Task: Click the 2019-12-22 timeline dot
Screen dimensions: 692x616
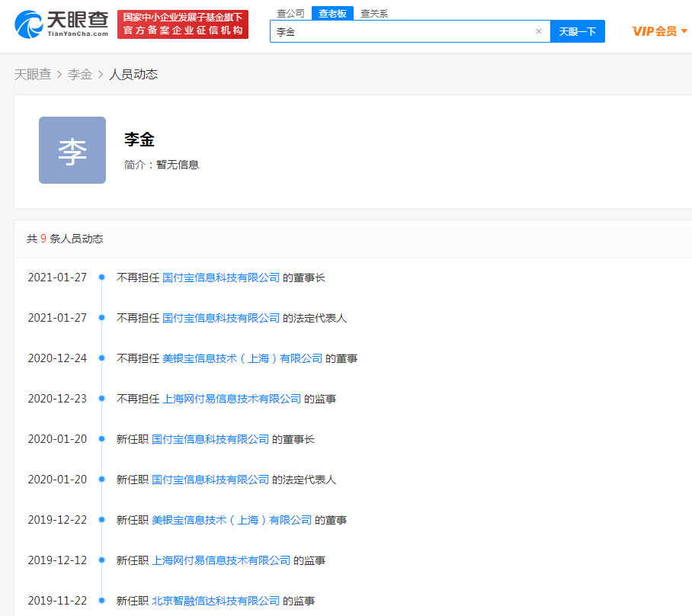Action: click(x=101, y=519)
